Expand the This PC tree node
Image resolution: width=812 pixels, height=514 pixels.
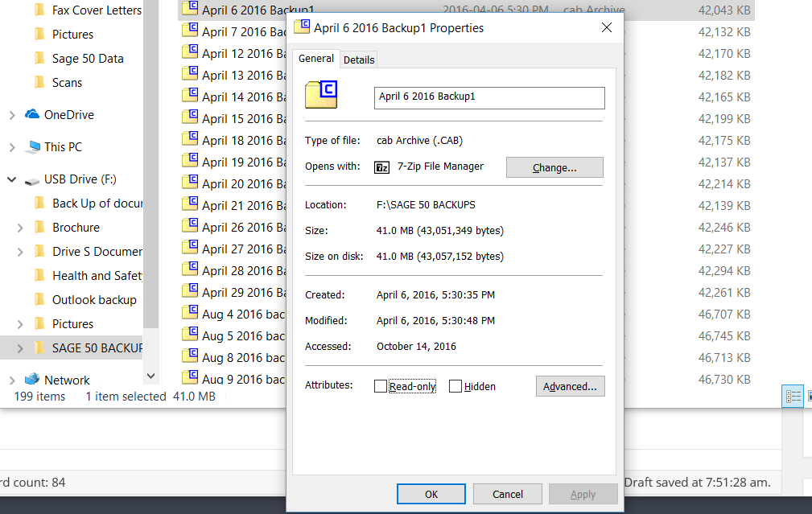[x=12, y=147]
